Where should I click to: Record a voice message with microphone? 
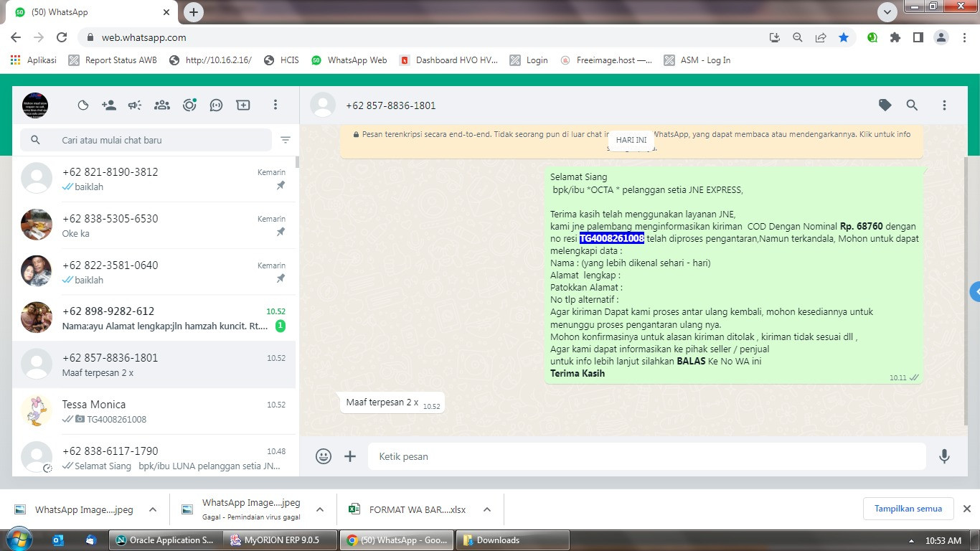pos(945,456)
